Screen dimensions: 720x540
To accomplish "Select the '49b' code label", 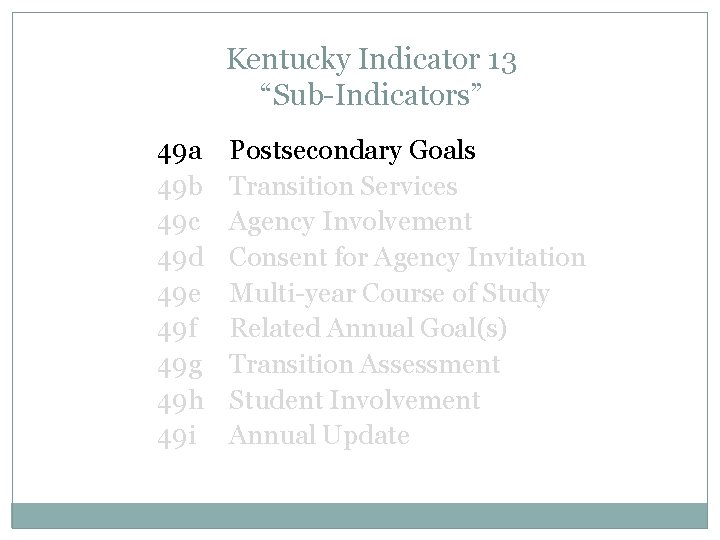I will 180,187.
